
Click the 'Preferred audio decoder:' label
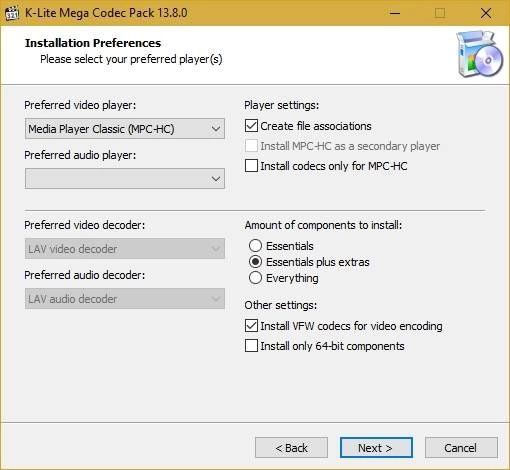coord(85,275)
